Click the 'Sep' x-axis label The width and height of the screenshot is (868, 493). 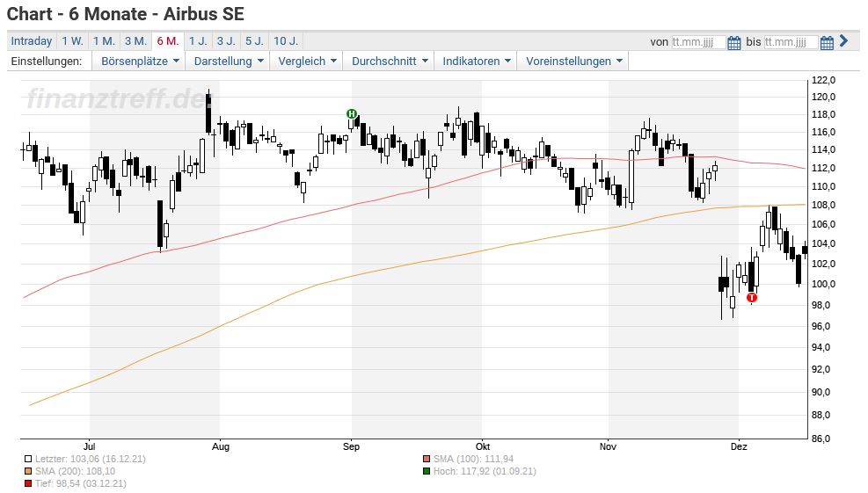pyautogui.click(x=352, y=446)
